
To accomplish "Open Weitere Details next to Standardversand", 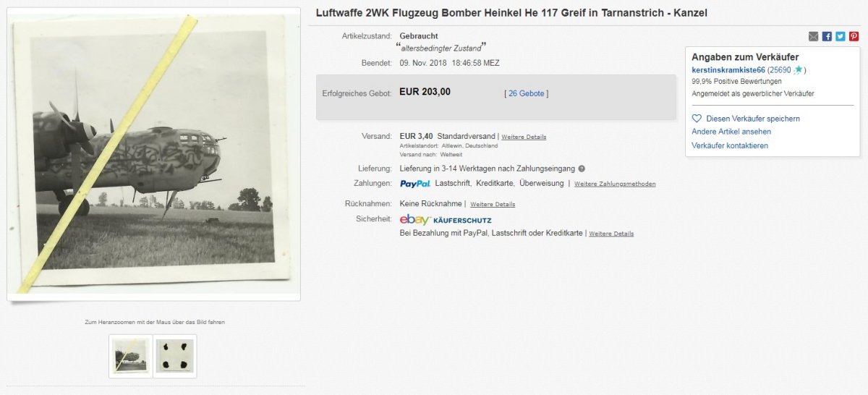I will click(x=524, y=137).
